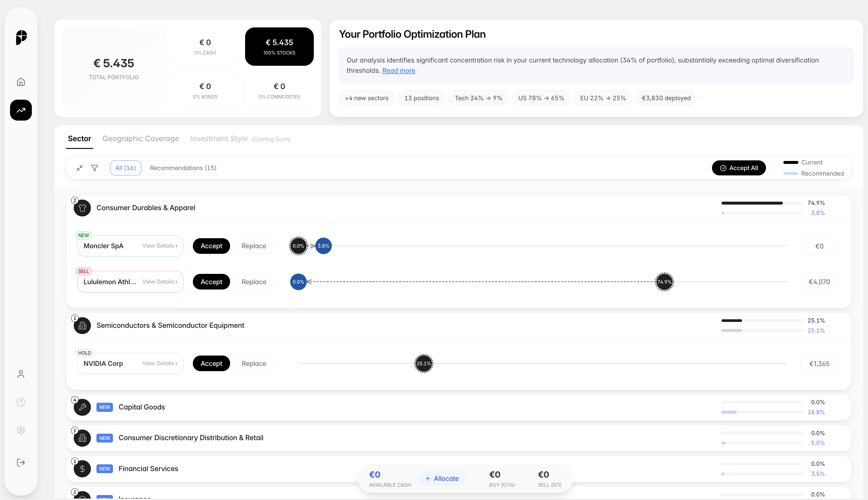Select the Sector tab
Screen dimensions: 868x500
tap(79, 139)
